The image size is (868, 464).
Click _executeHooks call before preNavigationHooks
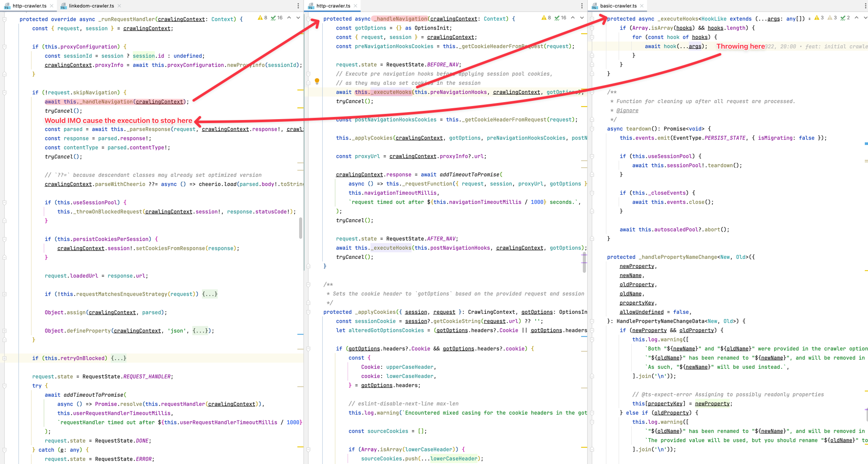392,92
